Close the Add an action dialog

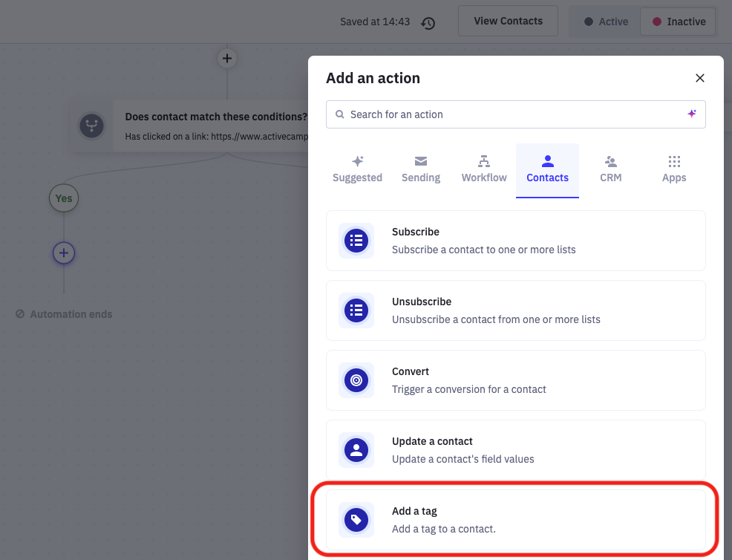point(699,78)
